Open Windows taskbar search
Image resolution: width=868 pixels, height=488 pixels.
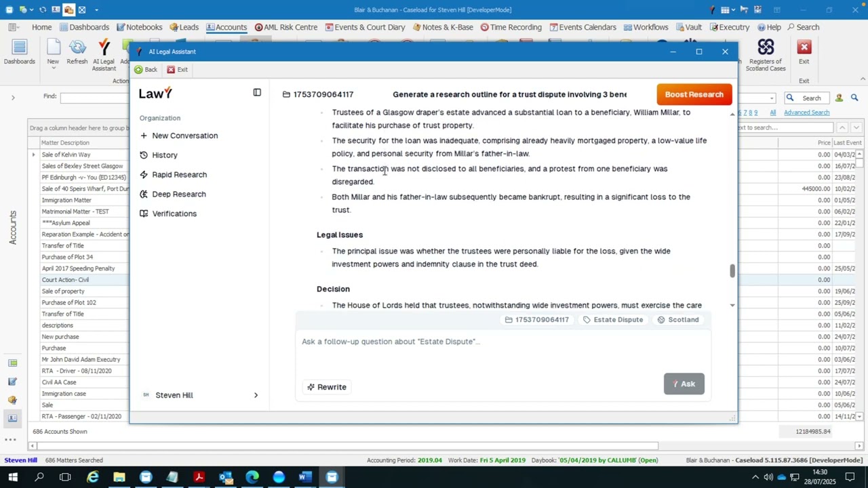coord(39,477)
